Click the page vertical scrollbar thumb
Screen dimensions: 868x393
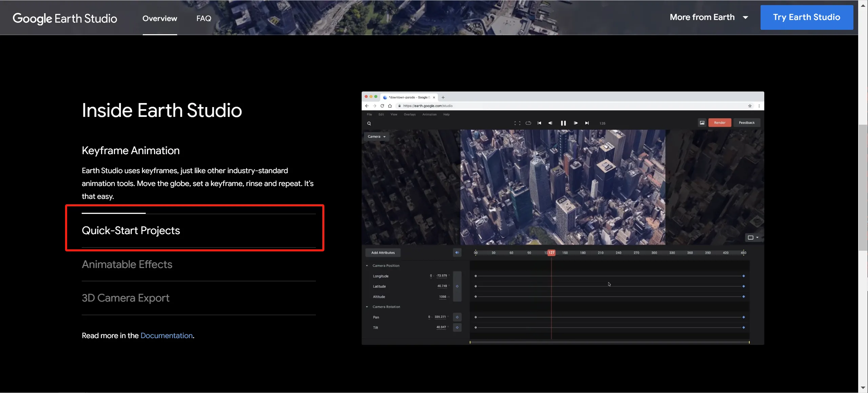863,188
